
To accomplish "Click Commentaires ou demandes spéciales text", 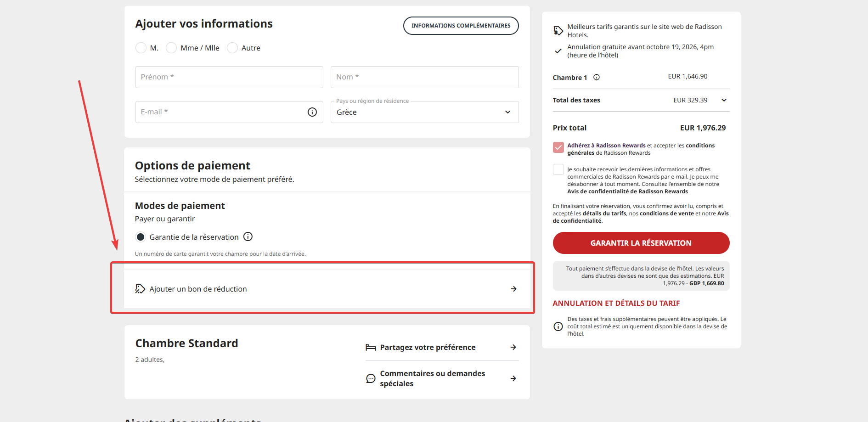I will (433, 378).
